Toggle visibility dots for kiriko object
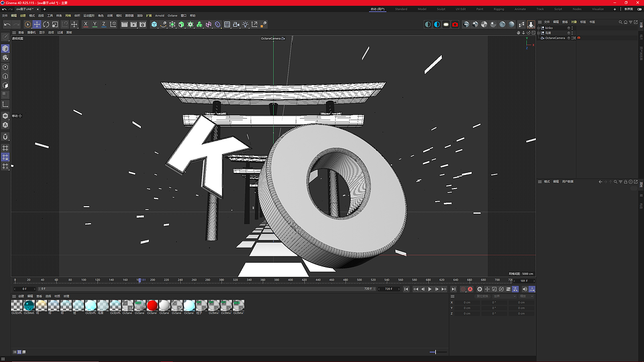This screenshot has height=362, width=644. point(572,28)
